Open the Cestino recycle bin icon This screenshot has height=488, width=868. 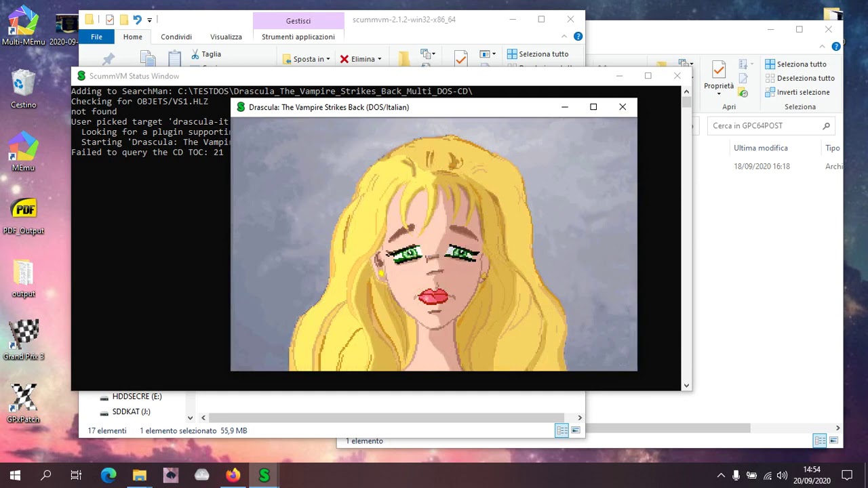point(23,89)
